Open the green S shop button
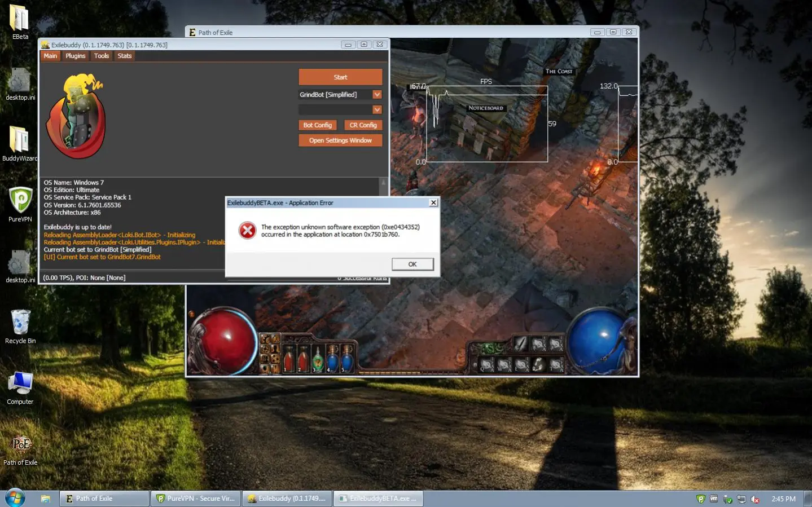Viewport: 812px width, 507px height. 489,349
